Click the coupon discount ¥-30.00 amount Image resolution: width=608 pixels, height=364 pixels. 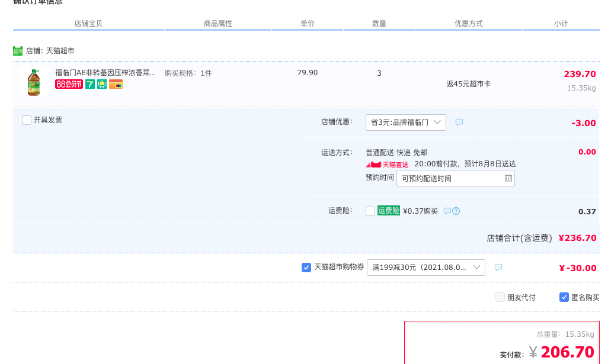(578, 268)
